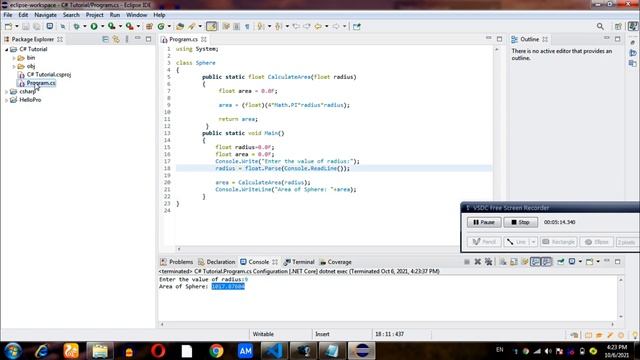Open dropdown arrow beside External Tools icon
This screenshot has height=360, width=640.
click(138, 27)
